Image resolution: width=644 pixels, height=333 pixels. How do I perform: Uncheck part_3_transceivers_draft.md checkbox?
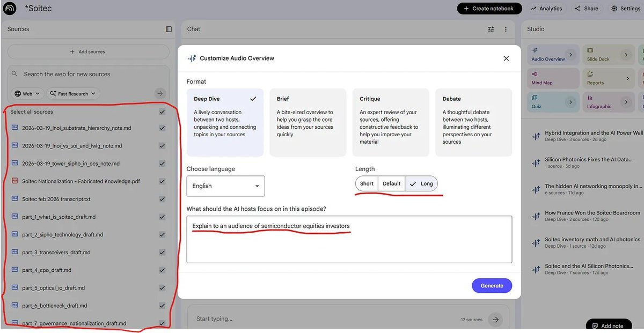tap(162, 252)
